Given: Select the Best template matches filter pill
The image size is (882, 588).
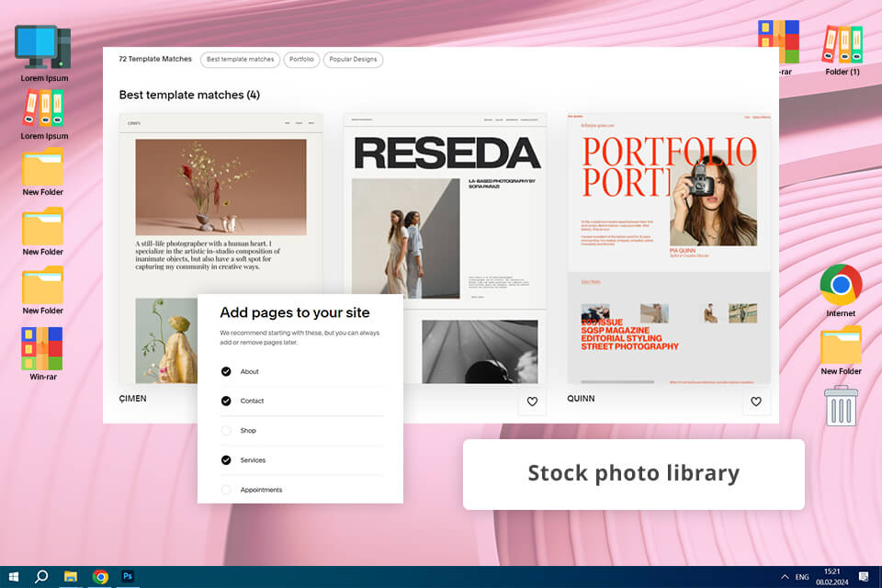Looking at the screenshot, I should point(240,60).
